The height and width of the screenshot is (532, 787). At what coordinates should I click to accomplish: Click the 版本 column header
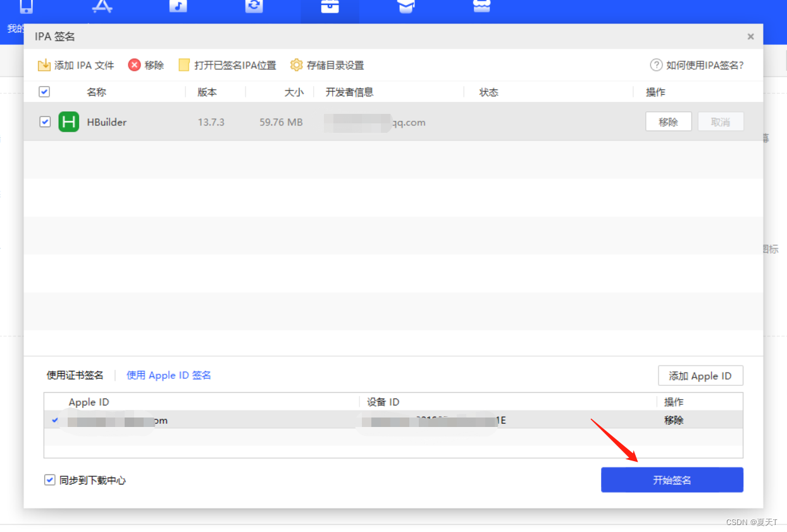pos(208,92)
